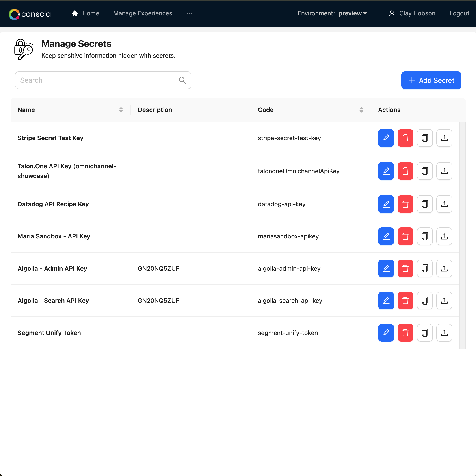Edit the Segment Unify Token secret
The width and height of the screenshot is (476, 476).
pyautogui.click(x=386, y=333)
